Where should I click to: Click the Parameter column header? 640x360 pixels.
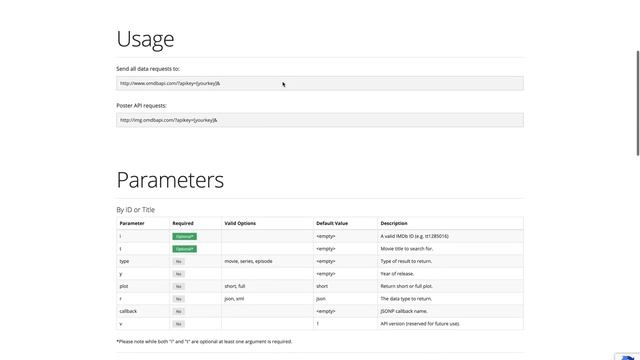click(x=132, y=223)
